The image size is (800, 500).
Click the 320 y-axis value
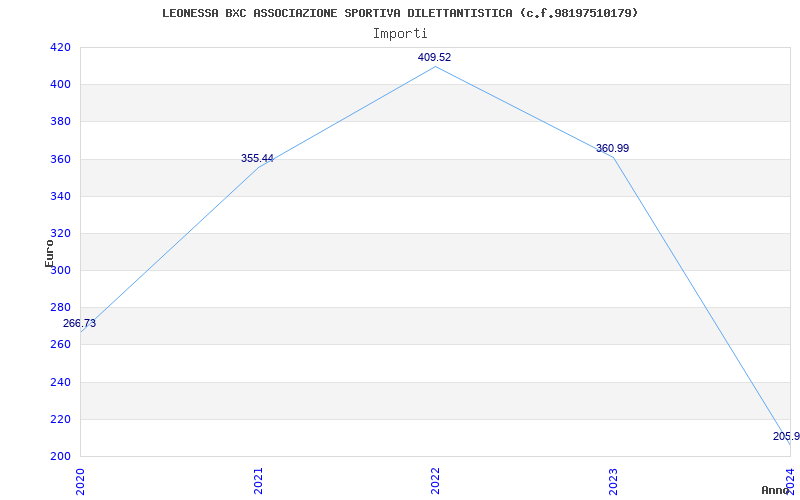pos(60,234)
